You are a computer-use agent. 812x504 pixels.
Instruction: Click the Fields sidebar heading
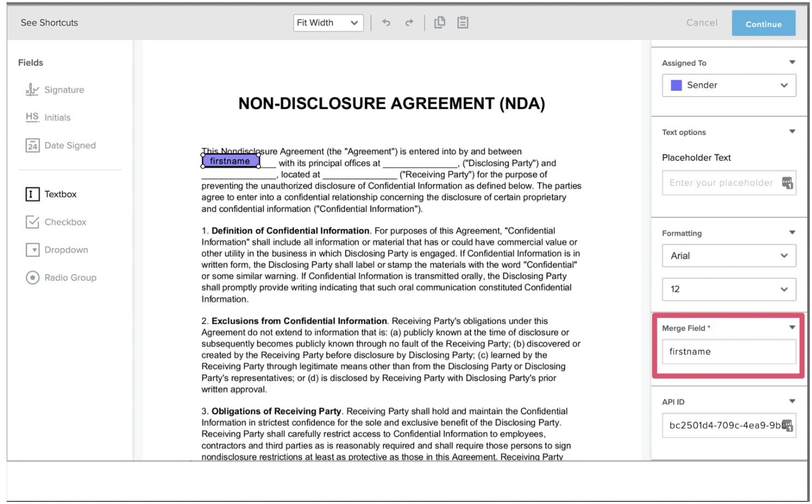pyautogui.click(x=31, y=63)
